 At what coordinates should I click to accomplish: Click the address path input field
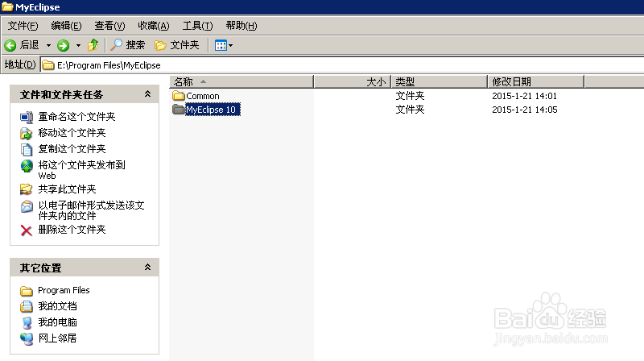coord(342,65)
